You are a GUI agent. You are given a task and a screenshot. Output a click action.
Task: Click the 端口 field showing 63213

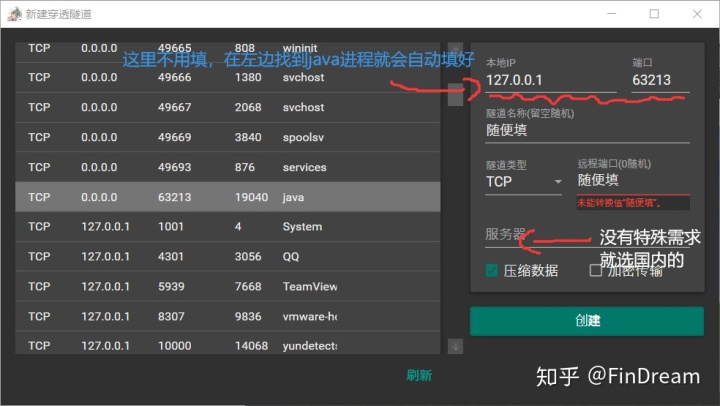coord(659,81)
